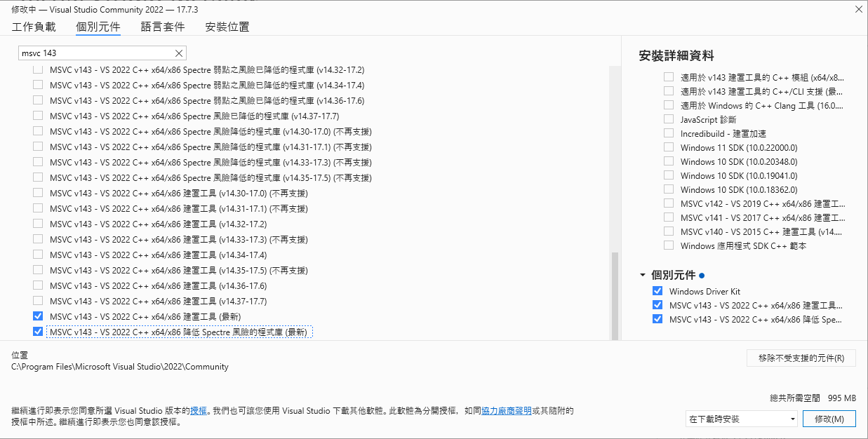Click 移除不受支援的元件(R) button
The width and height of the screenshot is (868, 439).
point(801,358)
